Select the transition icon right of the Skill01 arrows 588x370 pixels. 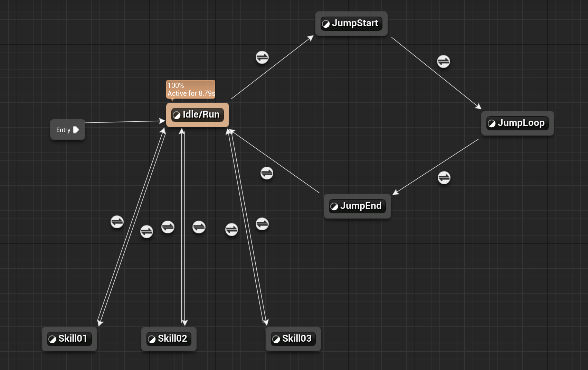(146, 231)
